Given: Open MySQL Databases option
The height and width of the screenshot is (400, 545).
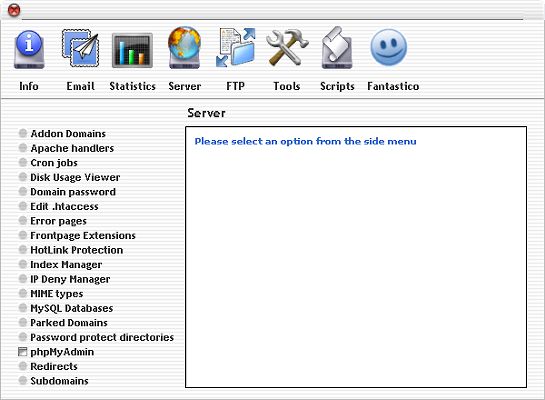Looking at the screenshot, I should (72, 309).
